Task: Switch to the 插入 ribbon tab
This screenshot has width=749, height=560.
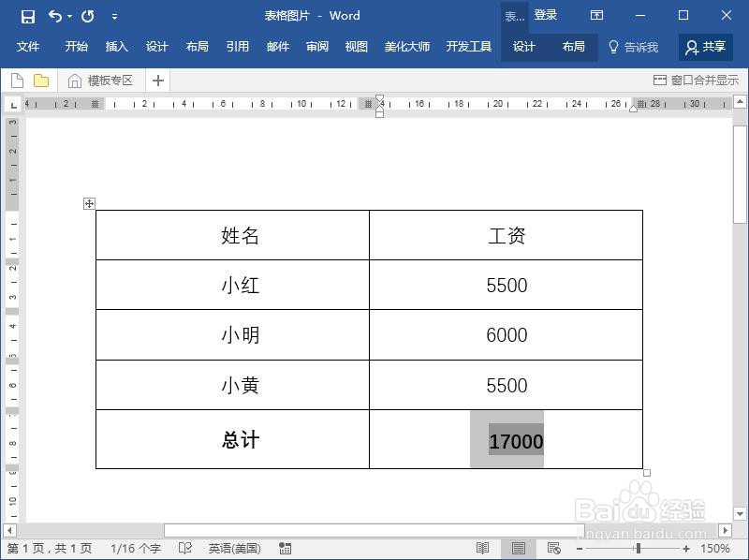Action: tap(116, 47)
